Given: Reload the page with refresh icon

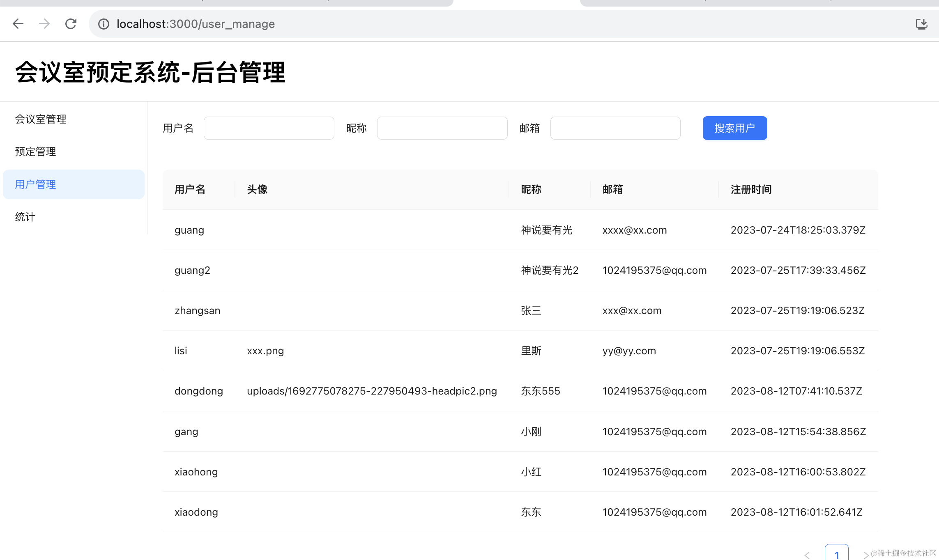Looking at the screenshot, I should point(71,24).
